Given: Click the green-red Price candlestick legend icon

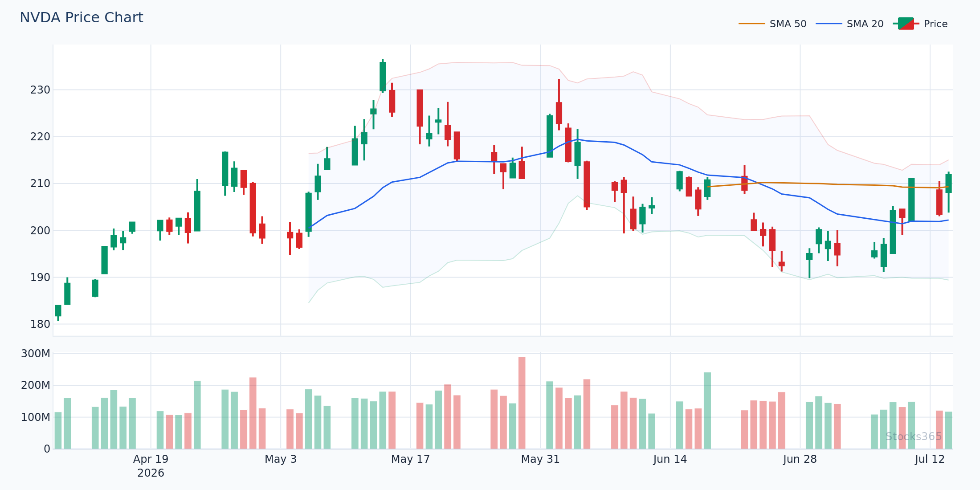Looking at the screenshot, I should pos(906,24).
